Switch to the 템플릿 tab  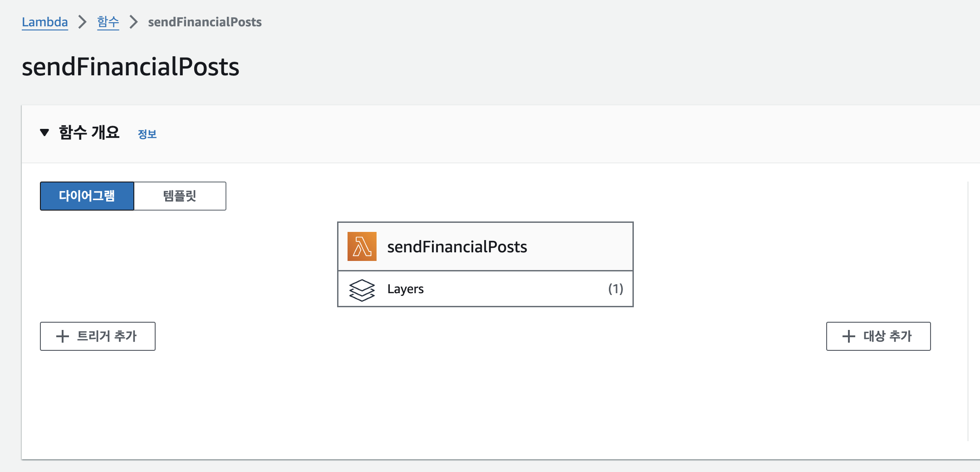tap(180, 196)
